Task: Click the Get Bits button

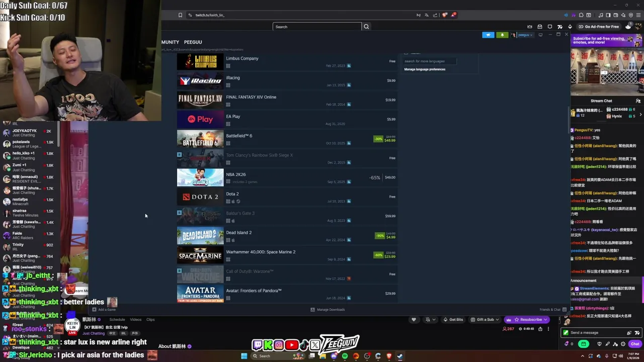Action: (453, 320)
